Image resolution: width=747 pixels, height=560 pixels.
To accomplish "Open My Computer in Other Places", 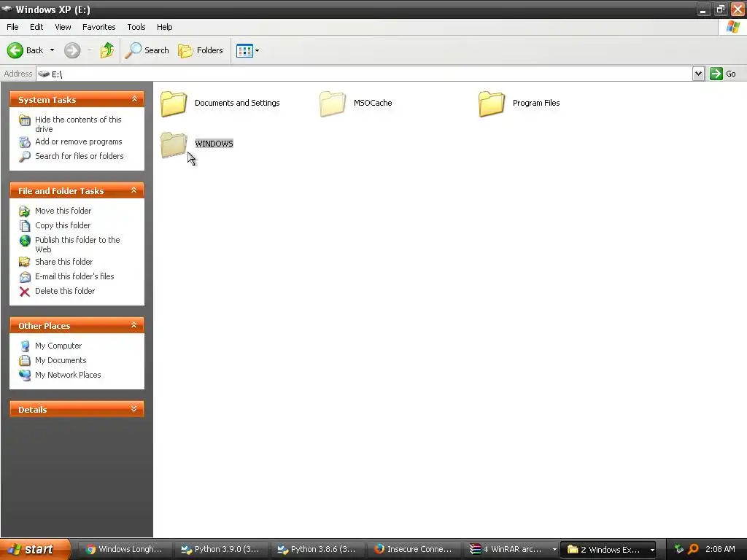I will click(58, 346).
